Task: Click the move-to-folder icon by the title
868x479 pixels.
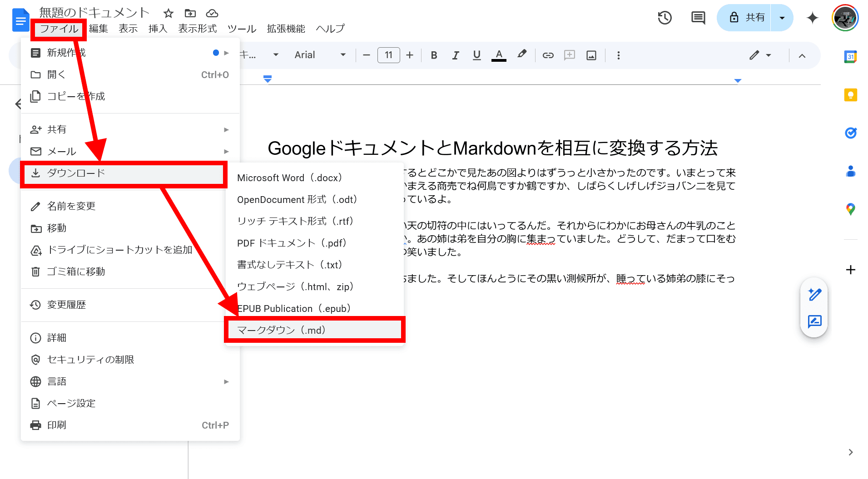Action: click(x=190, y=13)
